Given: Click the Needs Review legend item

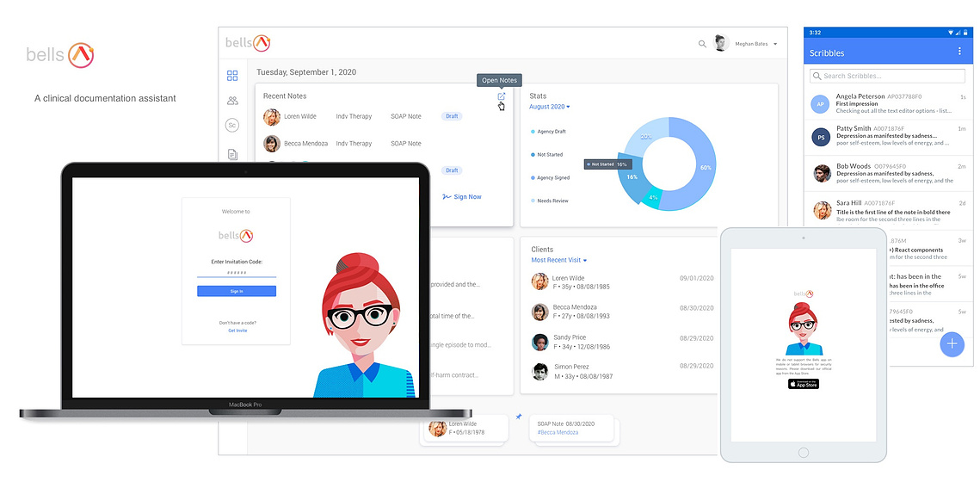Looking at the screenshot, I should [x=550, y=201].
